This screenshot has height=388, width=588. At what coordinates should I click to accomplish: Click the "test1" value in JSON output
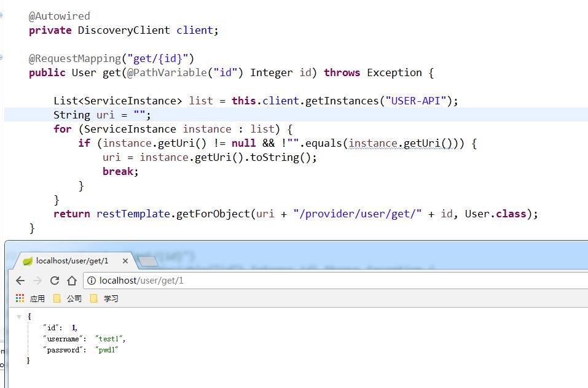click(x=109, y=339)
